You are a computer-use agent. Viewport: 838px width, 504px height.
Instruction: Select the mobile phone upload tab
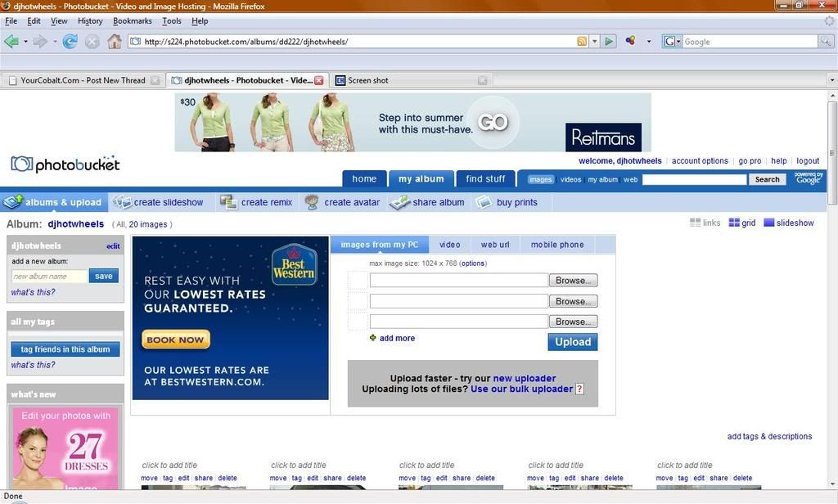click(x=557, y=245)
